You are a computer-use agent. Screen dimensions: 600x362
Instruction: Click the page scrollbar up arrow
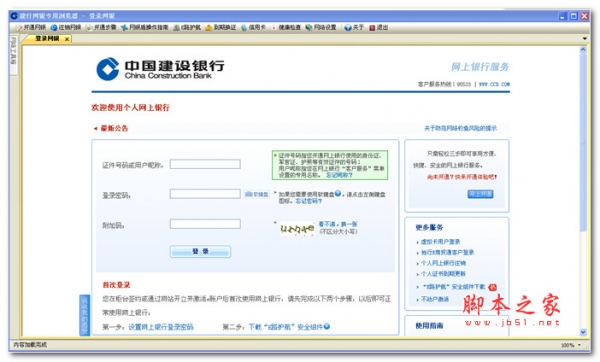coord(583,50)
